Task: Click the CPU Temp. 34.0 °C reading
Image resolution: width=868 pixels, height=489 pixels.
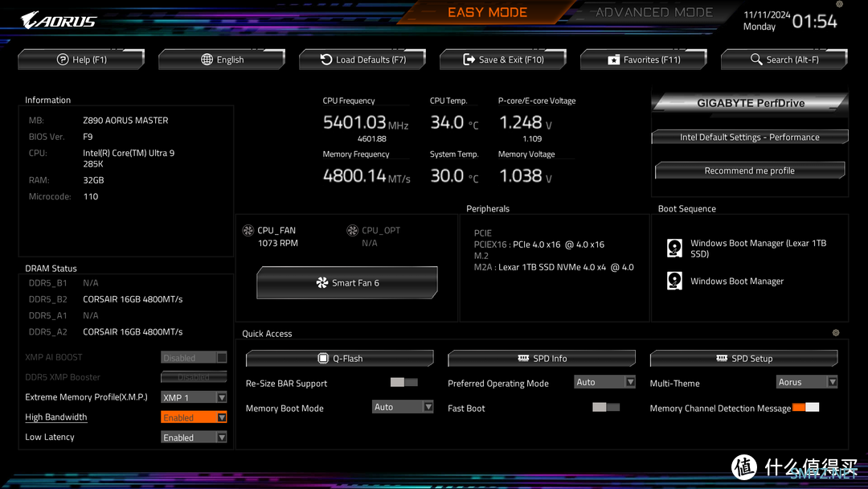Action: (x=454, y=122)
